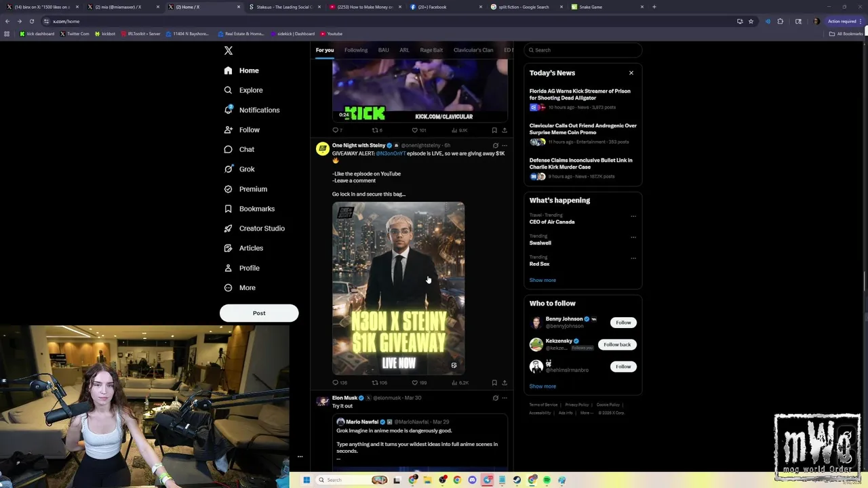Open more options for Red Sox trend
The image size is (868, 488).
pyautogui.click(x=633, y=258)
